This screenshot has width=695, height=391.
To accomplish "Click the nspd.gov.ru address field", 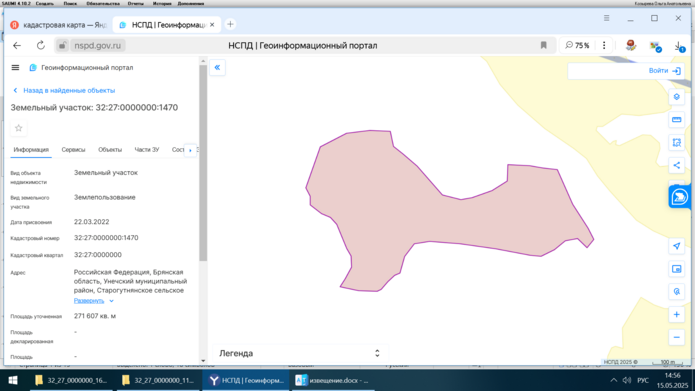I will pos(98,46).
